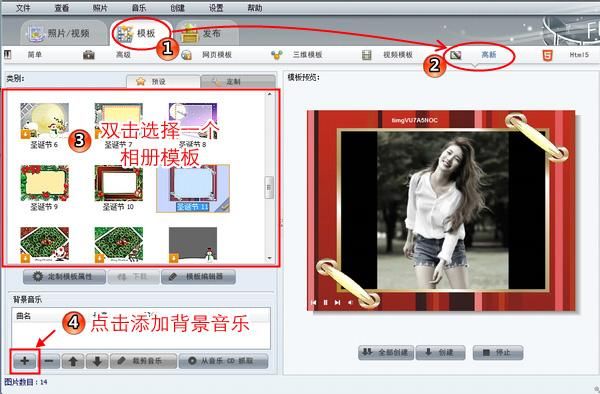Mute the preview sound
Viewport: 600px width, 394px height.
pos(350,303)
